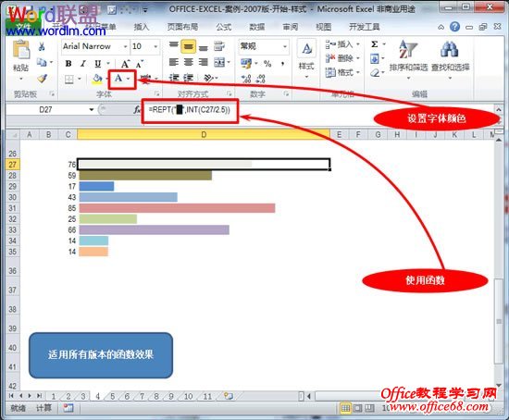Open Fill down icon
The image size is (509, 420).
click(374, 59)
